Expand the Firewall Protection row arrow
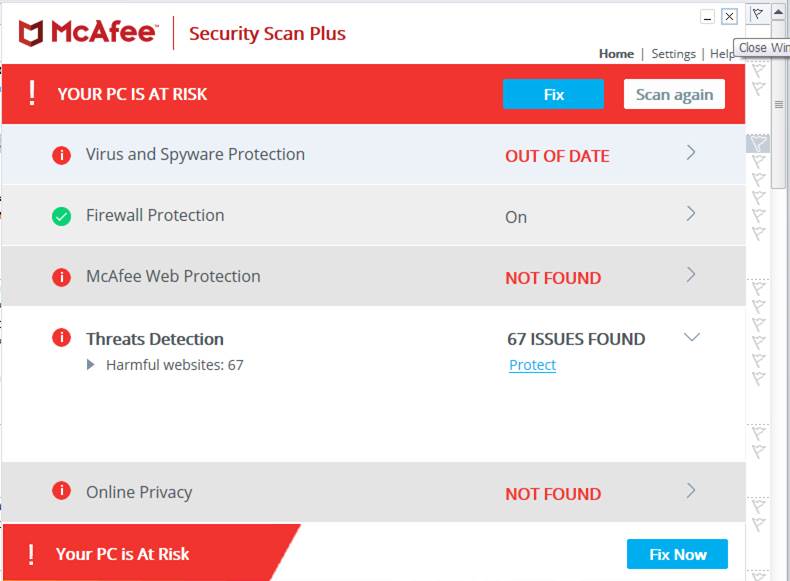This screenshot has height=581, width=790. point(690,214)
